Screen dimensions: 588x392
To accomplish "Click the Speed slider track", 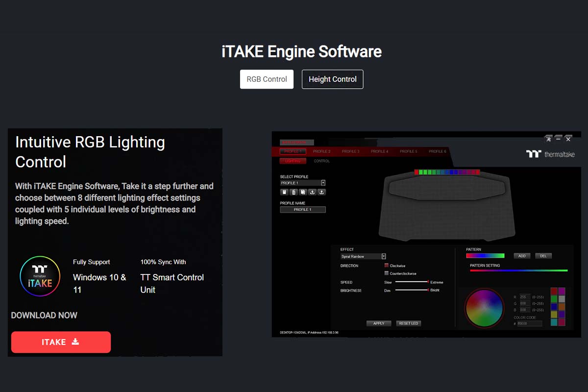I will (x=412, y=282).
